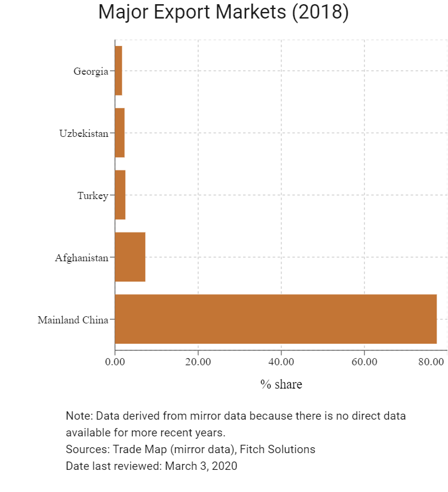Click the 40.00 axis tick label
The height and width of the screenshot is (492, 448).
pos(281,362)
